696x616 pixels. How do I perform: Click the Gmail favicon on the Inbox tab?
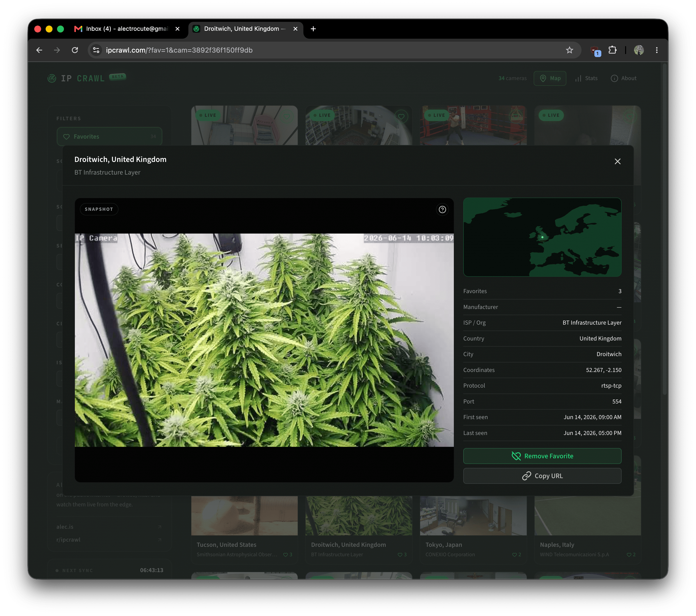point(78,29)
